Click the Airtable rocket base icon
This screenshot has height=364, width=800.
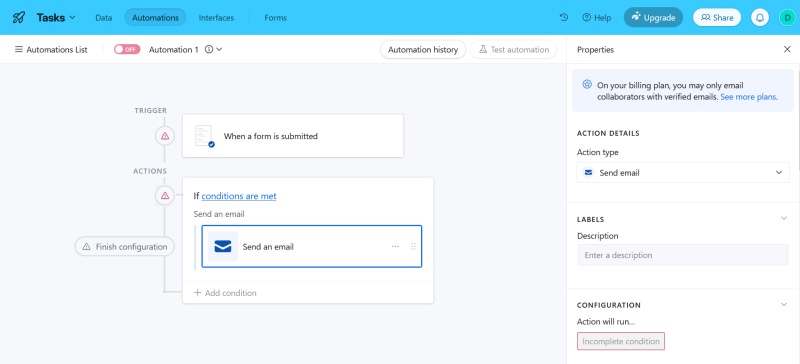(x=18, y=17)
